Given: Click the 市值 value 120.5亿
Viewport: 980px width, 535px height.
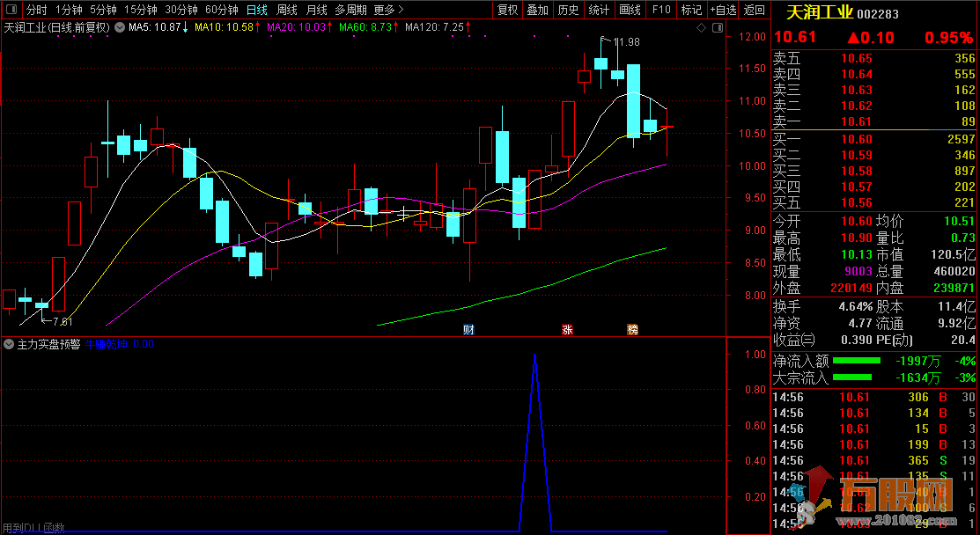Looking at the screenshot, I should point(954,254).
